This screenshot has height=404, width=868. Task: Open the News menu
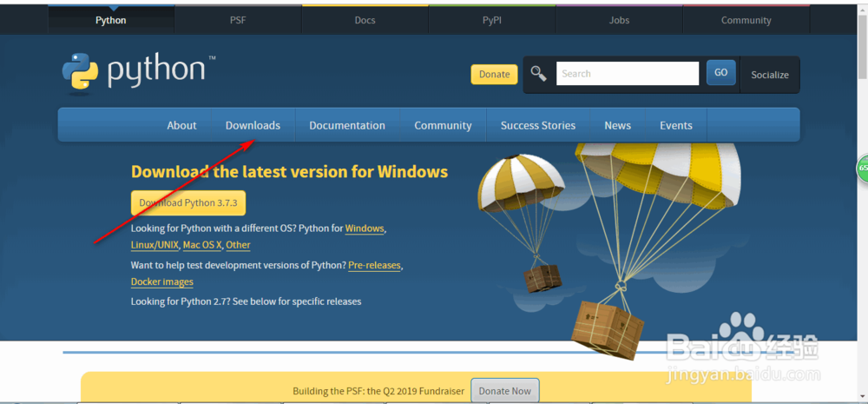click(618, 125)
